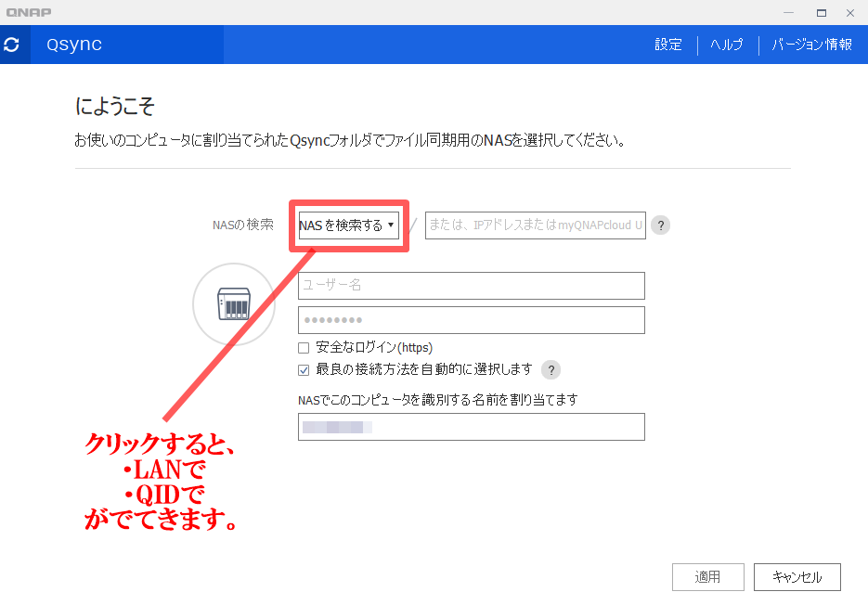Open help tooltip beside the NAS address field
The width and height of the screenshot is (868, 605).
coord(660,225)
